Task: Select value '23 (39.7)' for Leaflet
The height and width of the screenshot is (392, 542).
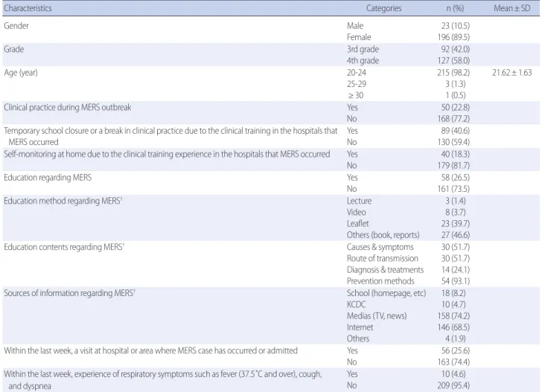Action: (453, 224)
